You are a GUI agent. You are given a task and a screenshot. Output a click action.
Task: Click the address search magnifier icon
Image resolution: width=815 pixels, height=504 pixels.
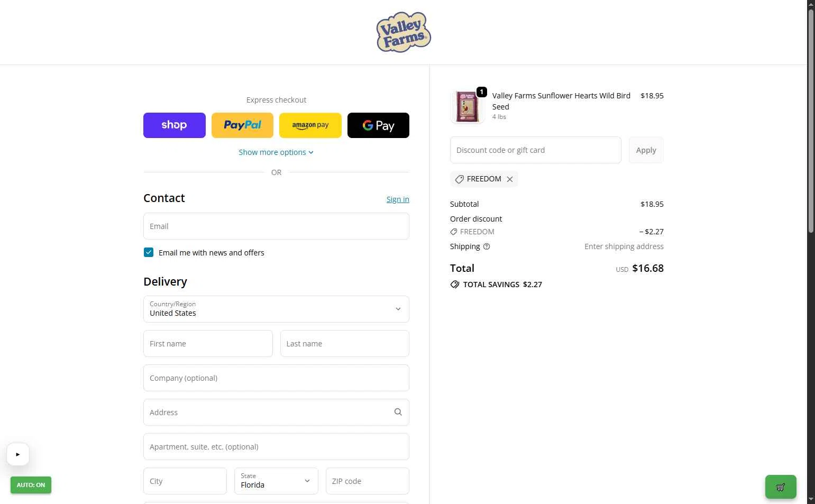[x=398, y=412]
